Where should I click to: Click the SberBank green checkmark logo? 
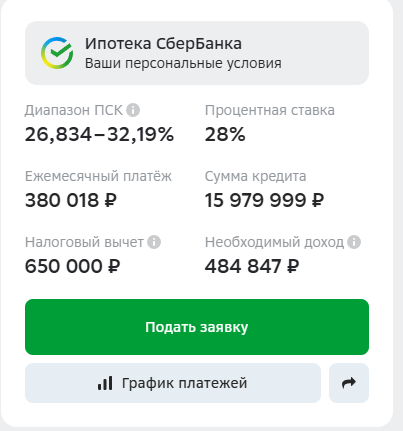pos(57,53)
